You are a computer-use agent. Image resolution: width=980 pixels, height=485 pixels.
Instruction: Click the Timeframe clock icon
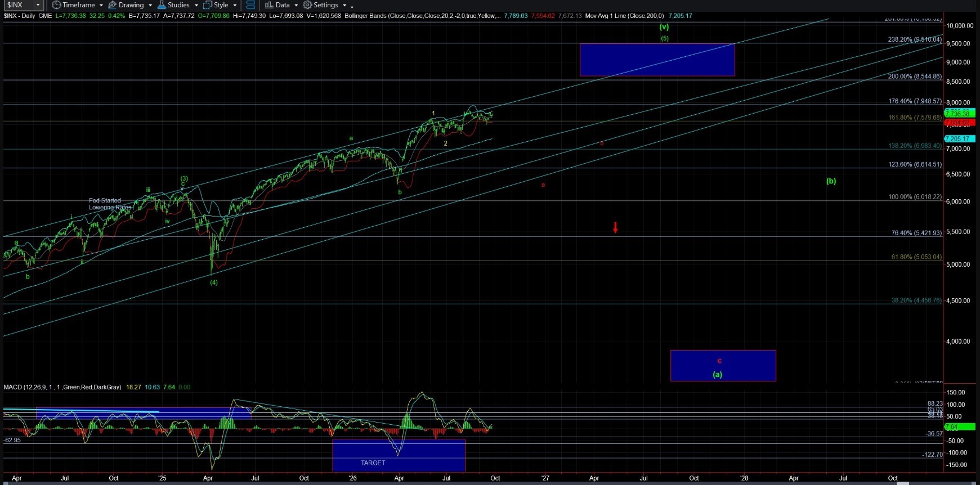(x=56, y=5)
